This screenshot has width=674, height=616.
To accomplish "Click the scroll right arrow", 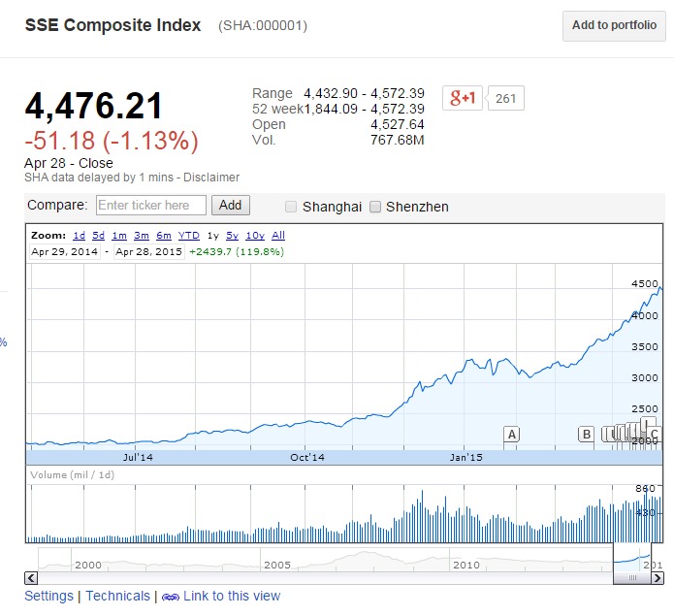I will coord(657,578).
